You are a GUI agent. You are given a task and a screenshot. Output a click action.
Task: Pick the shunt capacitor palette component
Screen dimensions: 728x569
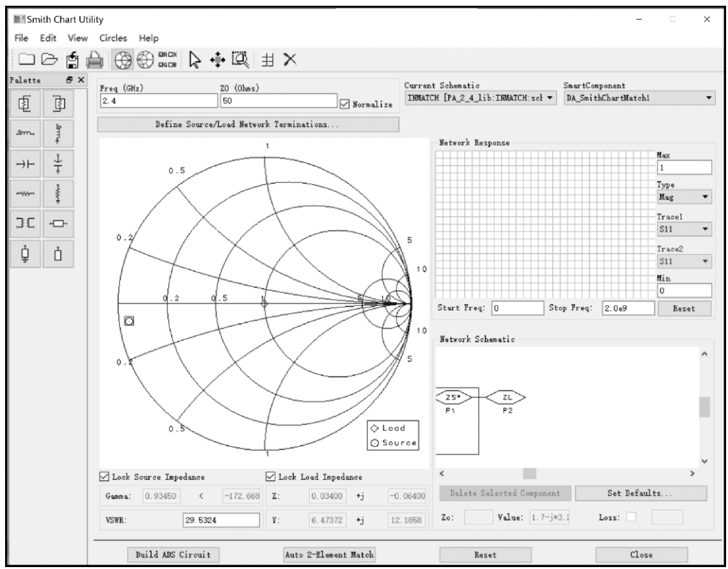pyautogui.click(x=58, y=163)
